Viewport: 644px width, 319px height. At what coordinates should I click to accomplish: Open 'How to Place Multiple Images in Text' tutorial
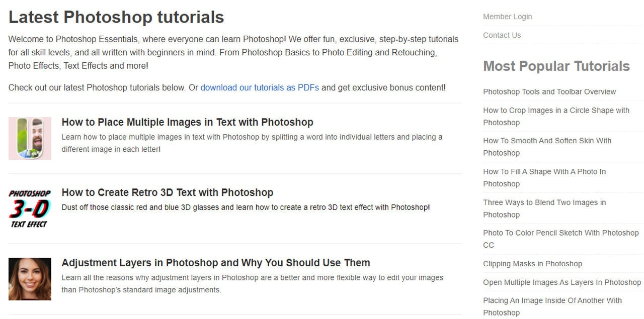click(187, 122)
